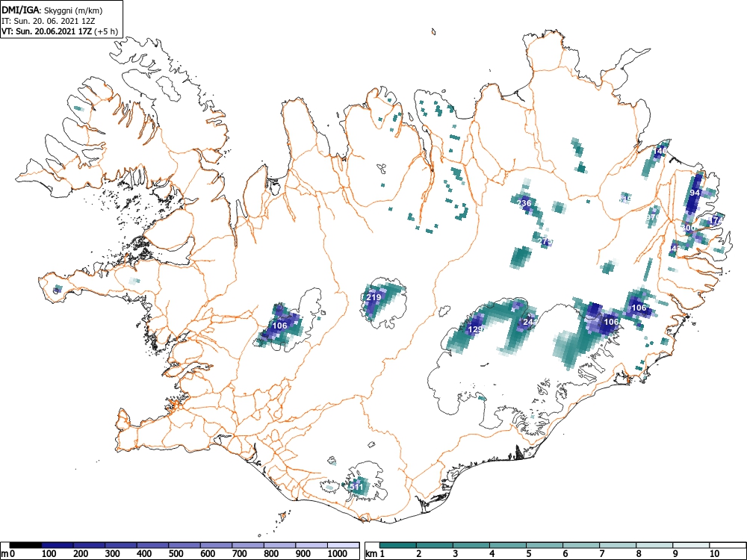Pick the km legend swatch between 3 and 4

(471, 545)
